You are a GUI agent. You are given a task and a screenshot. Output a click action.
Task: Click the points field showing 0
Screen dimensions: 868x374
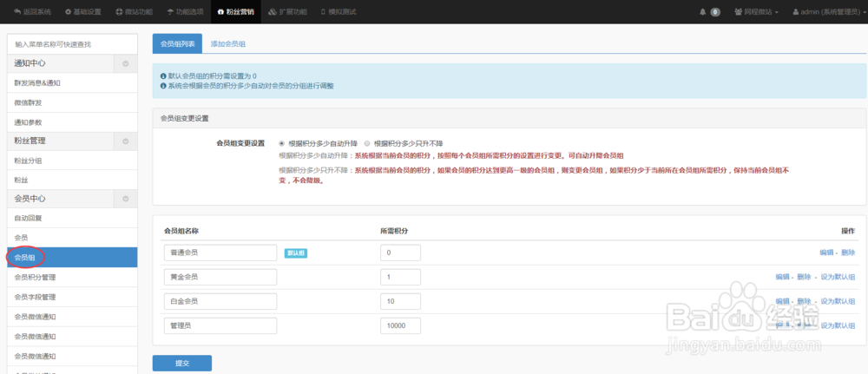[400, 253]
